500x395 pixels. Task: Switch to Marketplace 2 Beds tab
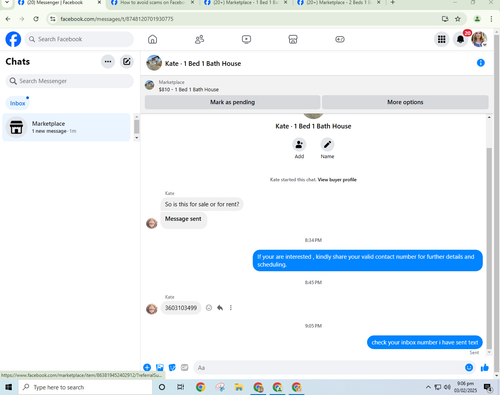pyautogui.click(x=339, y=3)
